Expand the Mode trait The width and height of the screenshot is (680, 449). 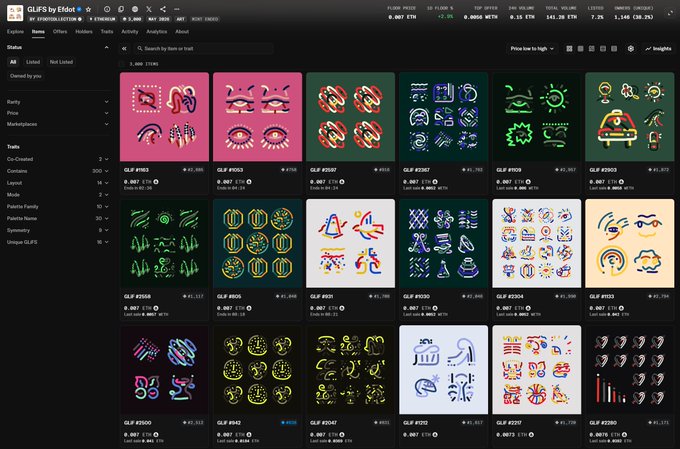(57, 195)
